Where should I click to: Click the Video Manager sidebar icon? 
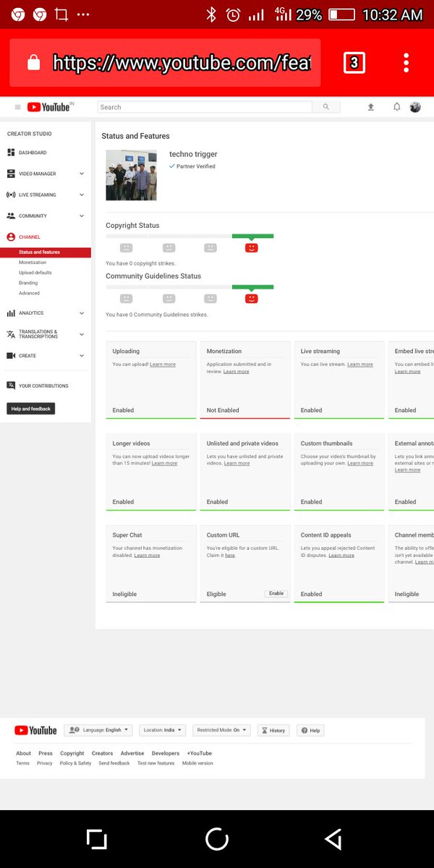11,174
